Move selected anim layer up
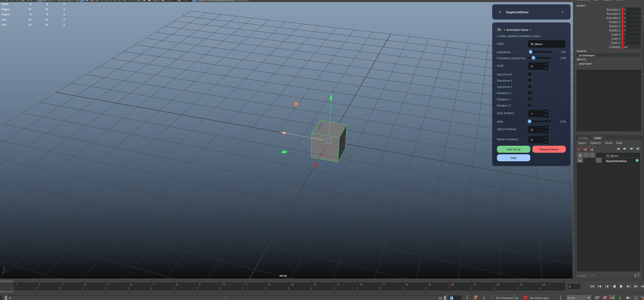The width and height of the screenshot is (644, 300). point(618,149)
